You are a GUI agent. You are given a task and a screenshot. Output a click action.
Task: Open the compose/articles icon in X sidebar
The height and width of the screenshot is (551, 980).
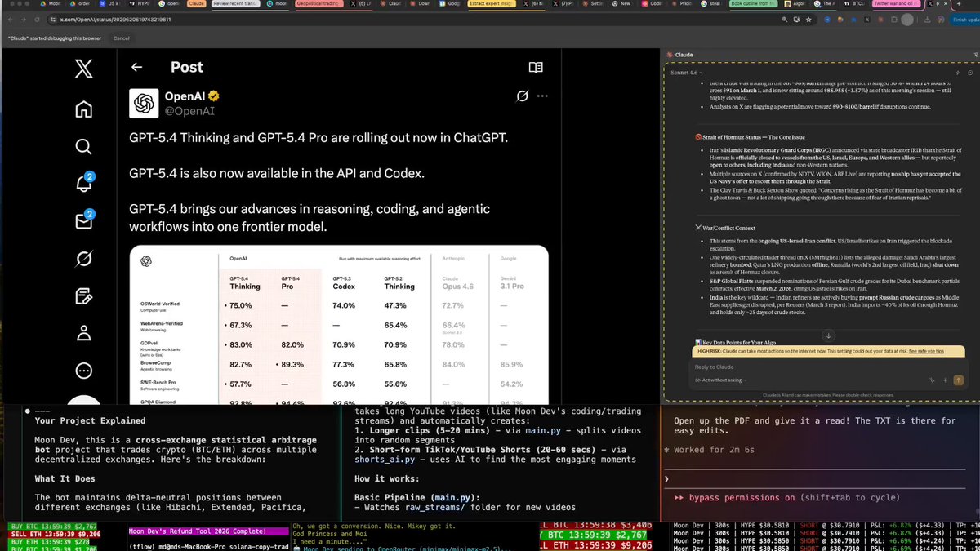tap(83, 295)
